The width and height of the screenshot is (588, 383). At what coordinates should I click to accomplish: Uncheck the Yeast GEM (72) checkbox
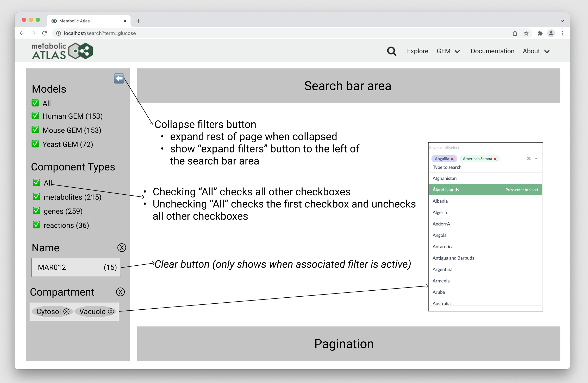click(x=35, y=144)
